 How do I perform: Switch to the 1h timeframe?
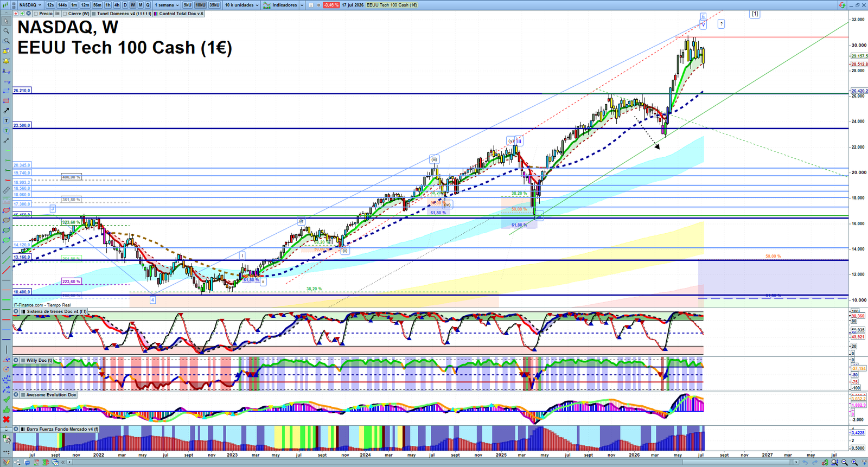pyautogui.click(x=108, y=5)
